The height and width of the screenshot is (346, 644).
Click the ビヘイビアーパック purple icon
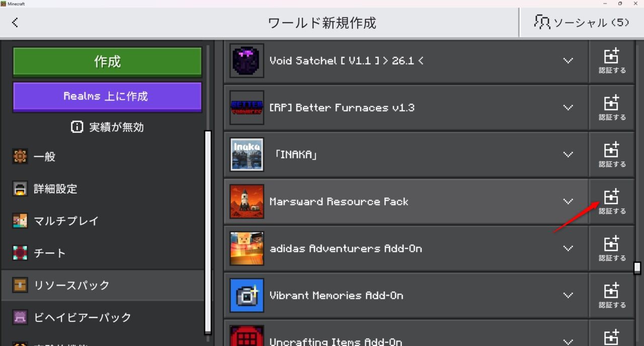point(20,317)
